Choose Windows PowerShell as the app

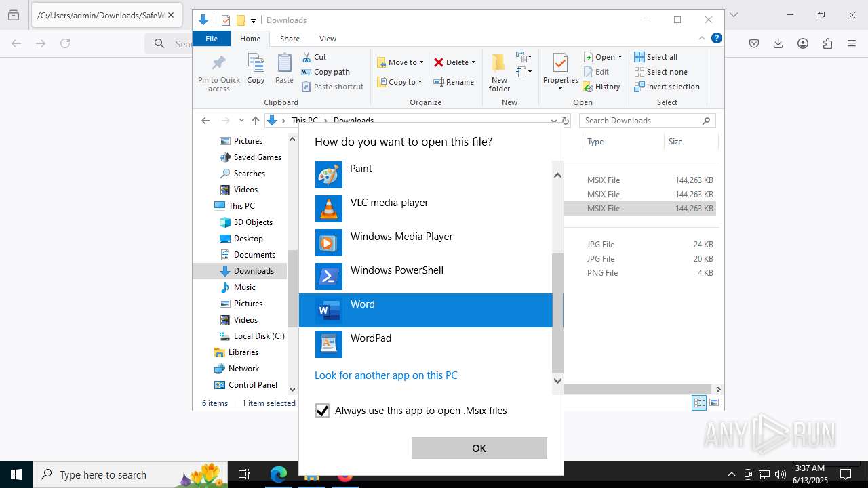425,277
